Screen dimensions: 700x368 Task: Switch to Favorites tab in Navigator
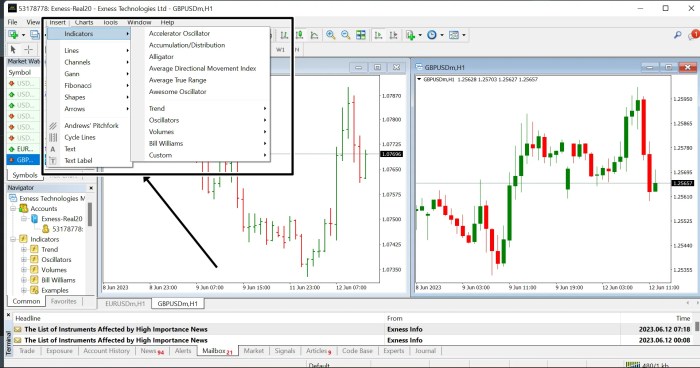63,301
